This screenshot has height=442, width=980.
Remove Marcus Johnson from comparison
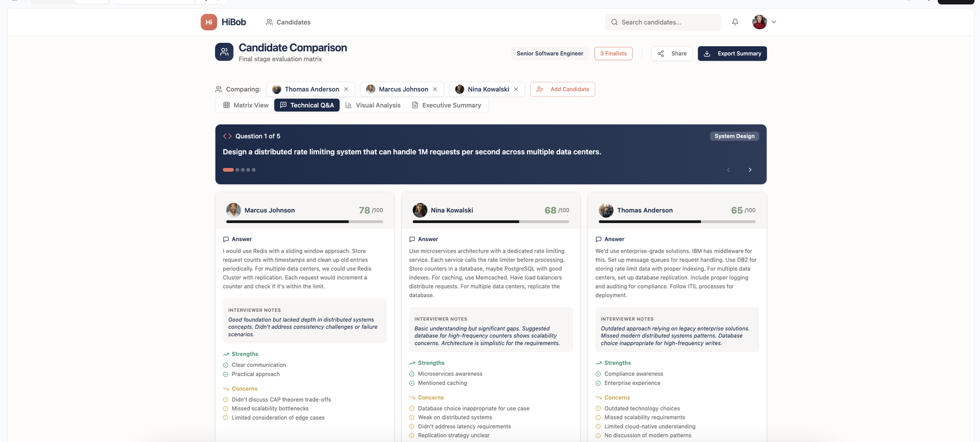click(435, 89)
